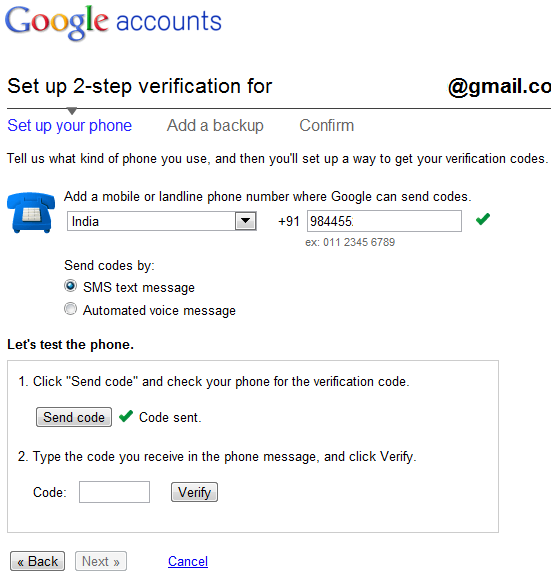Click green checkmark next to Code sent
Screen dimensions: 551x580
(126, 417)
